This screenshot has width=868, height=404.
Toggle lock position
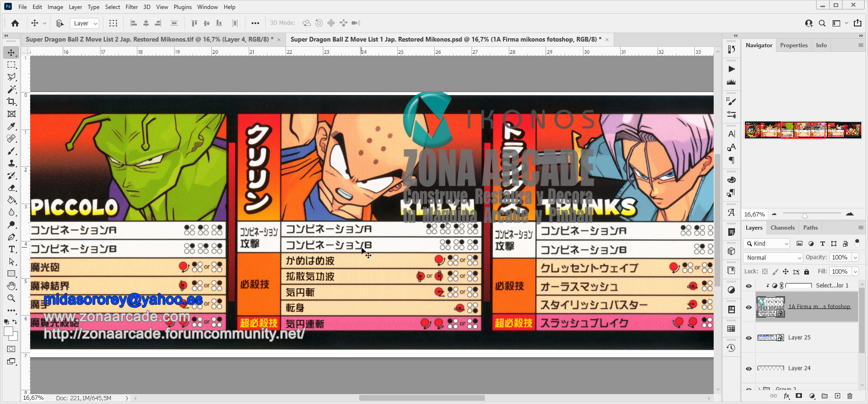785,272
